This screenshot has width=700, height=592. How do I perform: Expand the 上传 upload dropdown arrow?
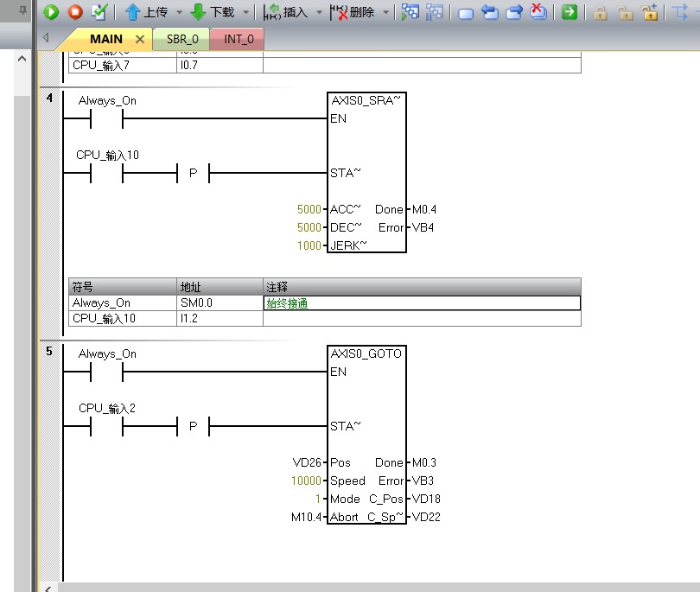[x=180, y=12]
